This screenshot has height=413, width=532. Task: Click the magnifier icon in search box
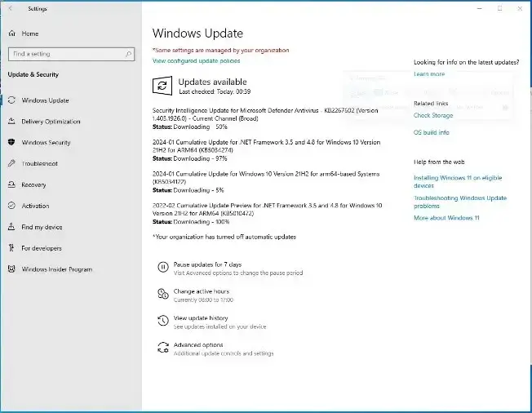[128, 54]
